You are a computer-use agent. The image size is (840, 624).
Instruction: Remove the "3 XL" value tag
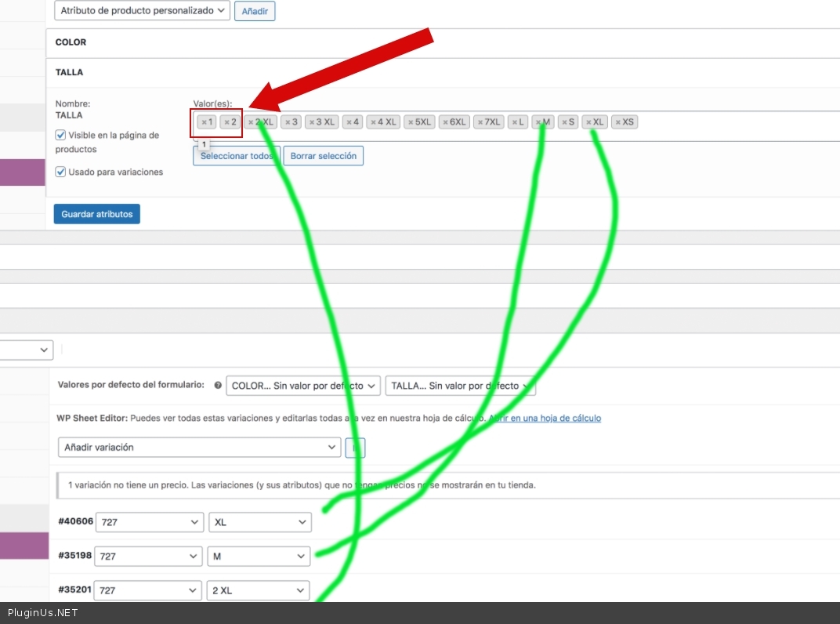[311, 122]
